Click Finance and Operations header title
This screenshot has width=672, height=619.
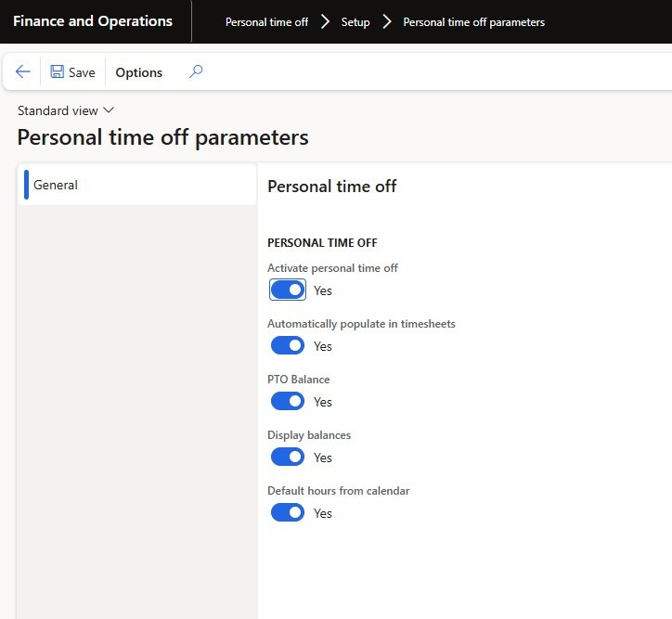point(93,21)
